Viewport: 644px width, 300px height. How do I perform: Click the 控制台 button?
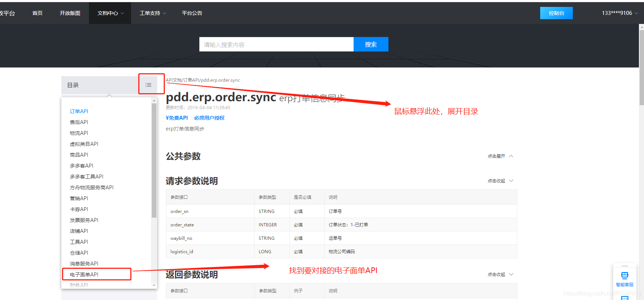click(556, 13)
